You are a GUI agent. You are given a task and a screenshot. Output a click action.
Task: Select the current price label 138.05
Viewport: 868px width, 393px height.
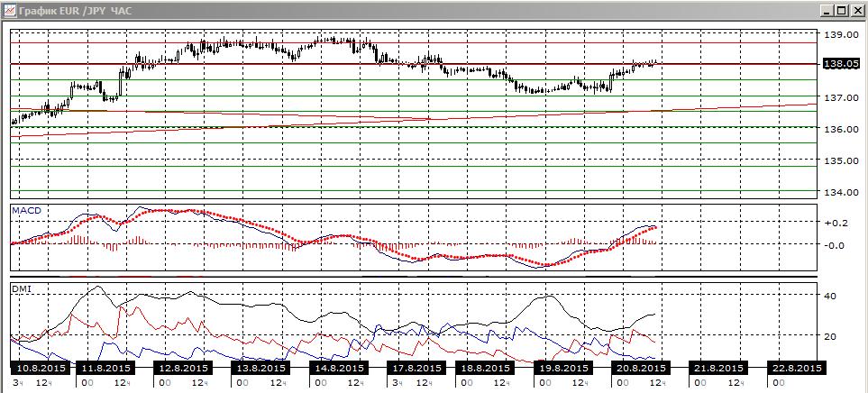pyautogui.click(x=842, y=64)
